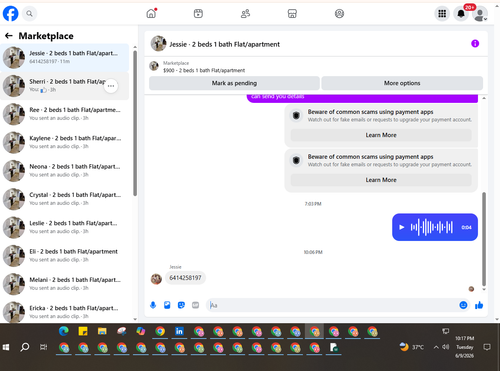Open LinkedIn app on taskbar
Screen dimensions: 500x371
click(x=179, y=331)
